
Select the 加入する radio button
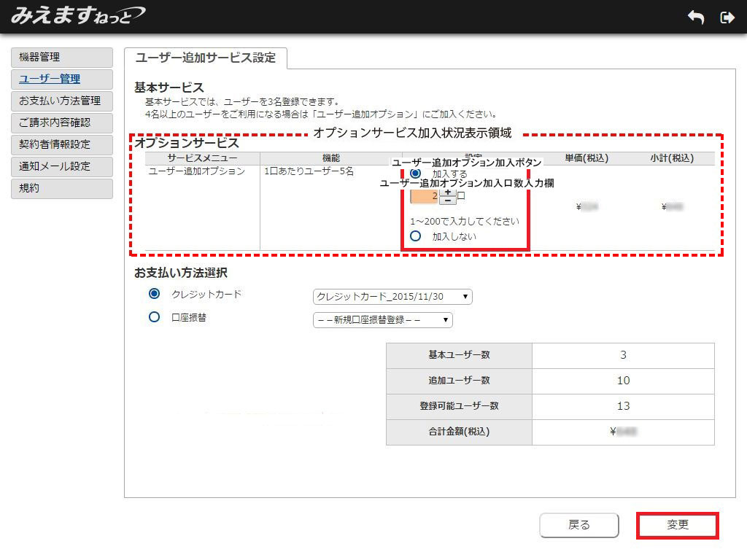(416, 174)
